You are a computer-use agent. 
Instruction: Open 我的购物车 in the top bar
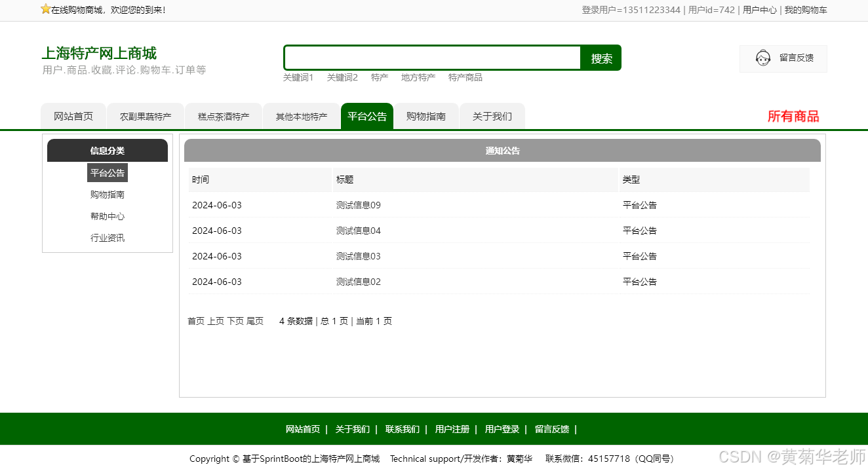[x=806, y=10]
